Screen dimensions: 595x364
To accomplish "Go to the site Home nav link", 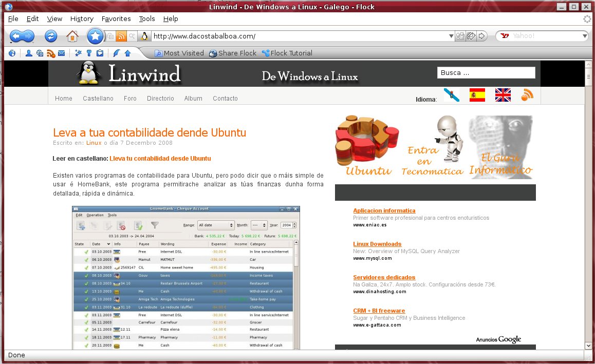I will (x=63, y=98).
